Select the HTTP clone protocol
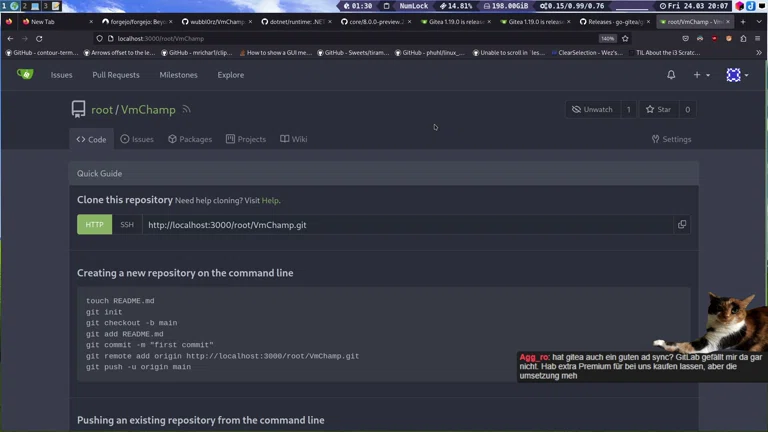 pos(94,225)
